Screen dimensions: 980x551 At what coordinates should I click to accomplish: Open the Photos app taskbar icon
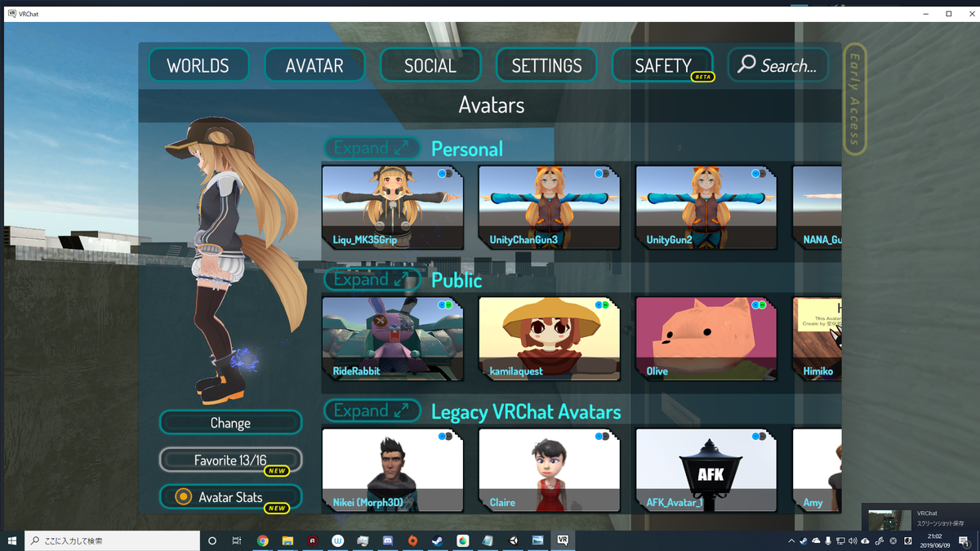coord(537,540)
